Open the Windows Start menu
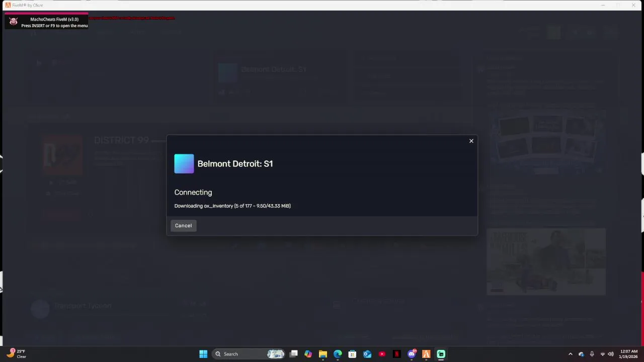Screen dimensions: 644x362 pyautogui.click(x=203, y=354)
